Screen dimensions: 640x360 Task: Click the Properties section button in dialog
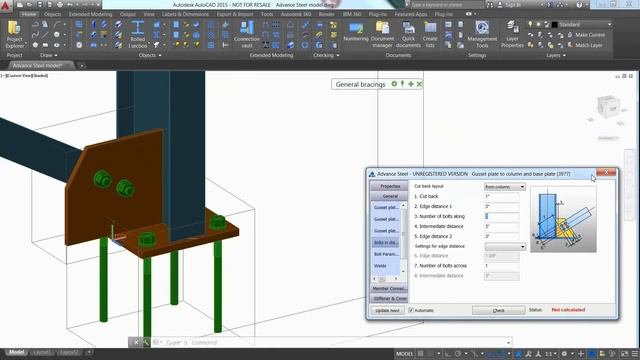[x=390, y=186]
